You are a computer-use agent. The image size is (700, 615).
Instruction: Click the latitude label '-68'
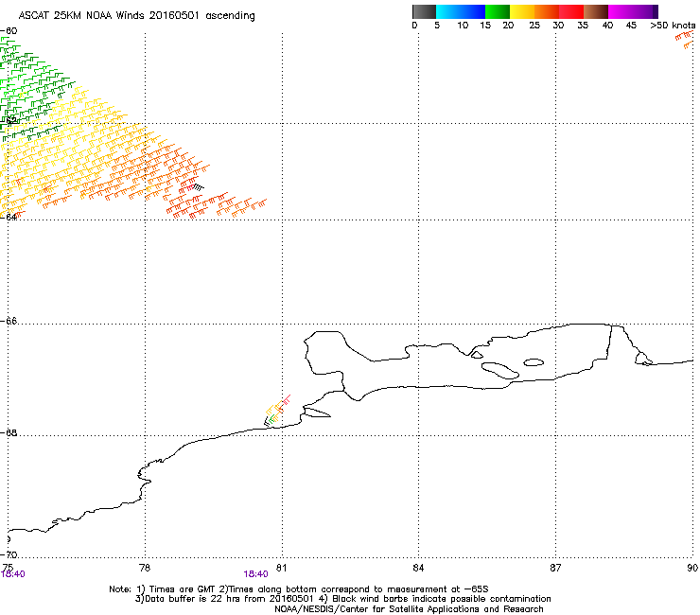[x=9, y=432]
